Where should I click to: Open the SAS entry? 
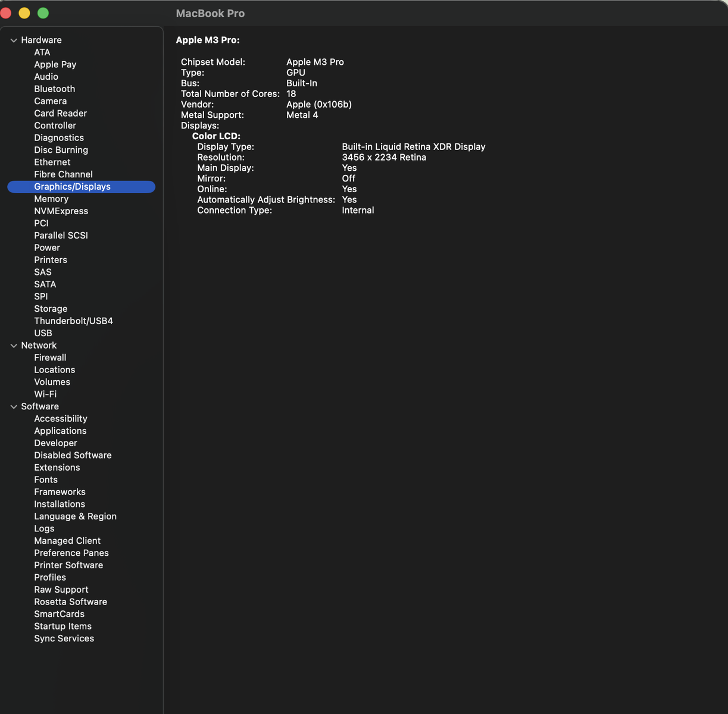(43, 272)
